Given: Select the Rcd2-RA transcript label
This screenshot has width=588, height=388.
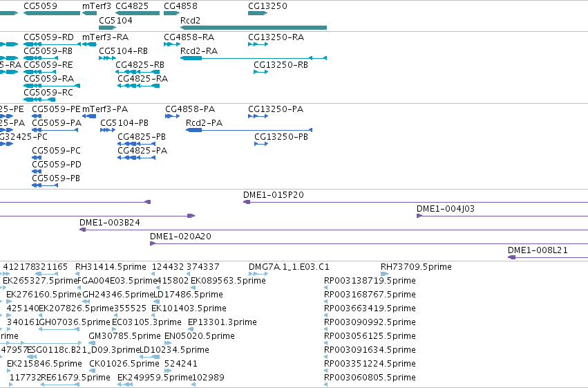Looking at the screenshot, I should 199,51.
